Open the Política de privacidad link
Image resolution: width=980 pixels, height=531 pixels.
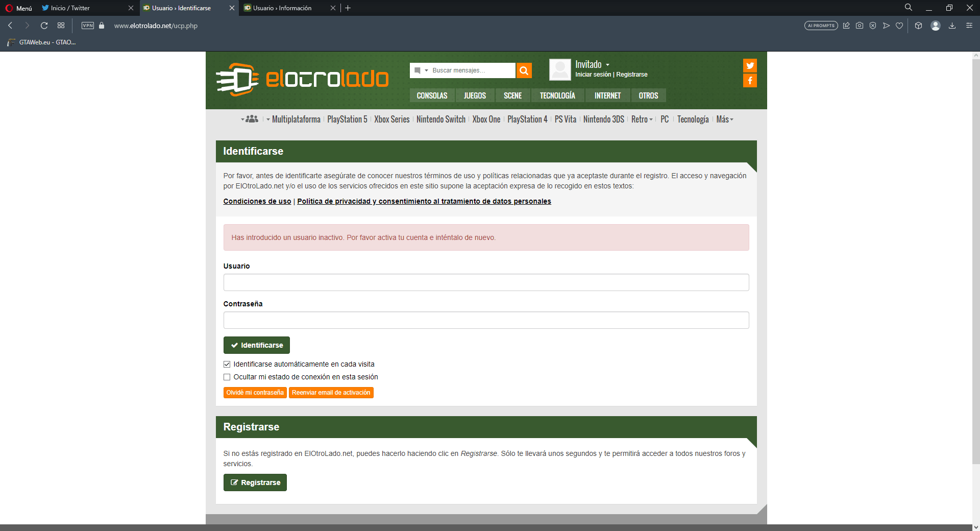[424, 201]
